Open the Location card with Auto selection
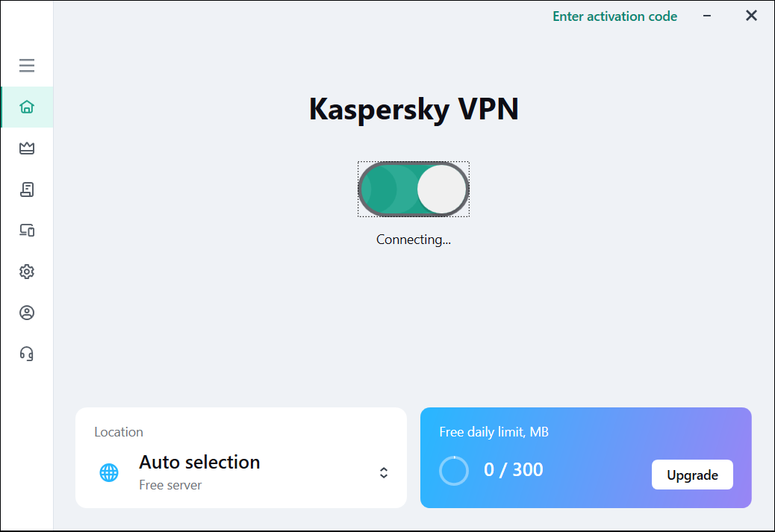 tap(240, 457)
